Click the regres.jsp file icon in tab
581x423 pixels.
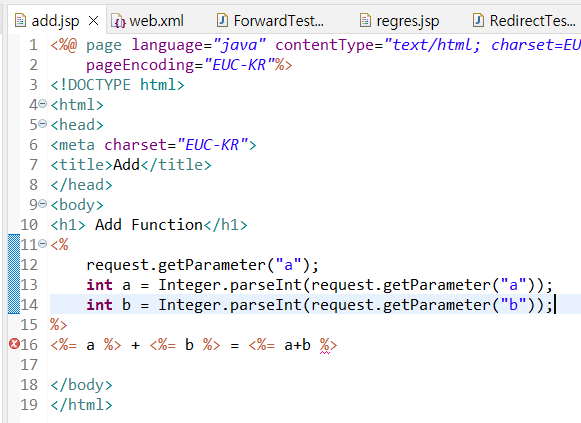(365, 20)
